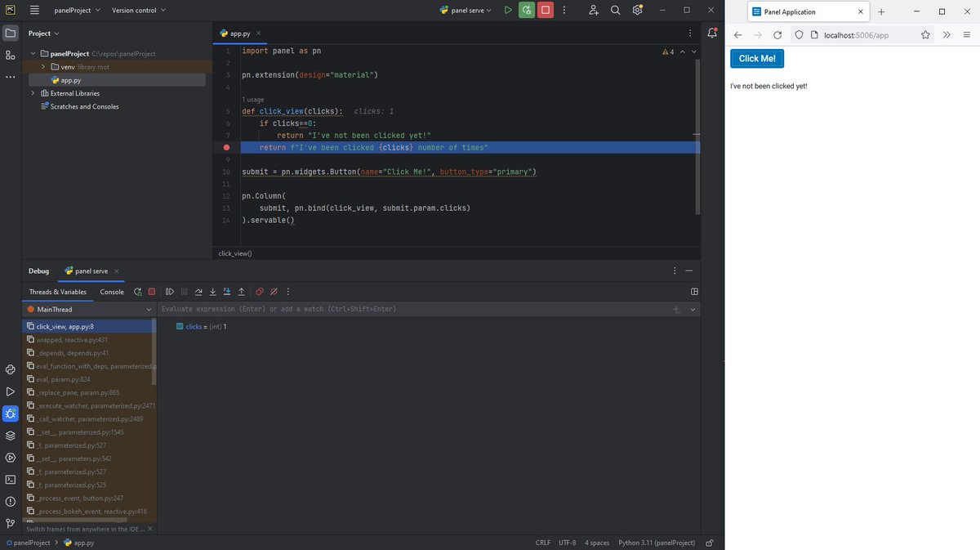Click Step Into in debug toolbar
The image size is (980, 550).
tap(213, 292)
